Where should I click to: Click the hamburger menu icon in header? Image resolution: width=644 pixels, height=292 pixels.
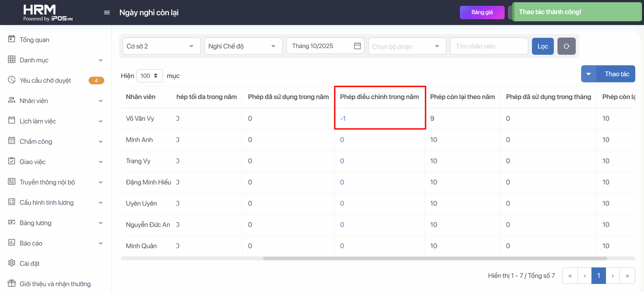[107, 13]
